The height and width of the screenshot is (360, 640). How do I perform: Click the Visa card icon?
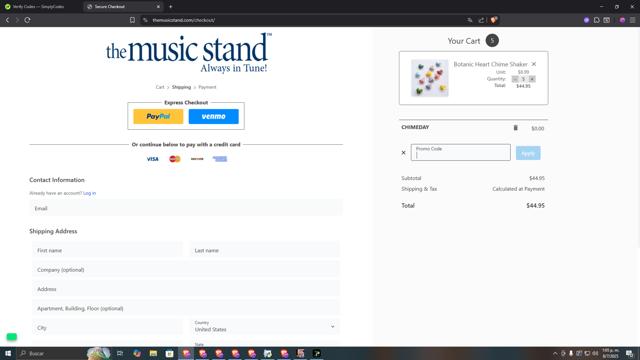tap(152, 159)
